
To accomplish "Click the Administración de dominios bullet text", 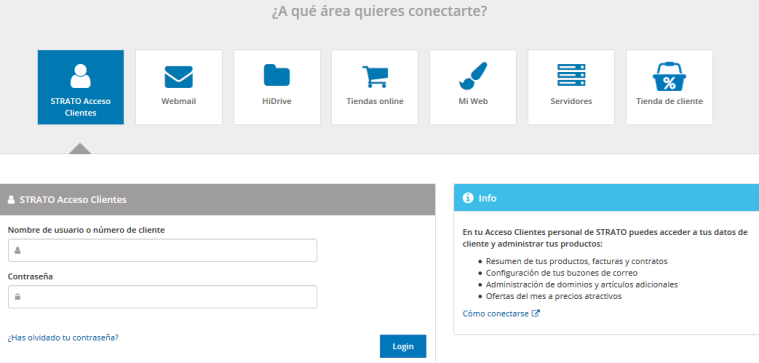I will (x=582, y=284).
